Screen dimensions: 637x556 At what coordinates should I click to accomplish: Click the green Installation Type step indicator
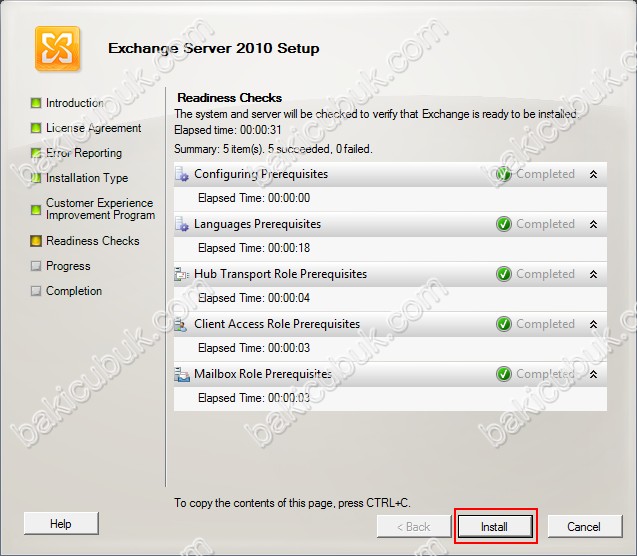pyautogui.click(x=36, y=178)
